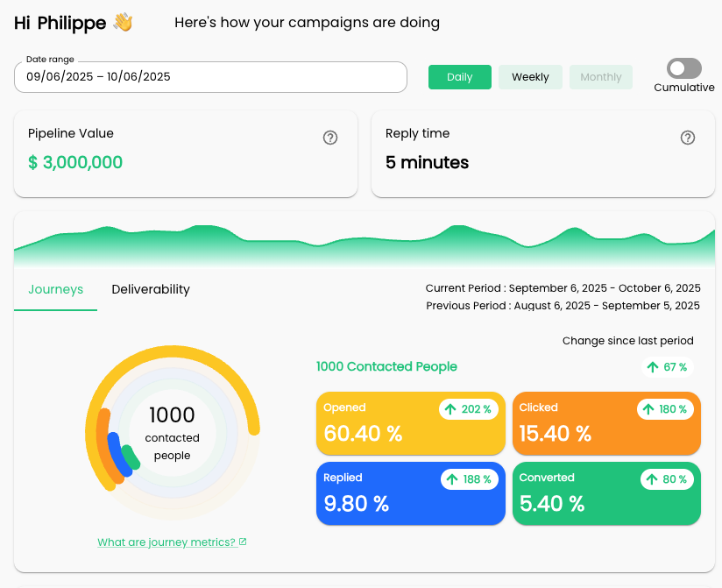This screenshot has height=588, width=722.
Task: Click the blue Replied arc in donut chart
Action: tap(118, 454)
